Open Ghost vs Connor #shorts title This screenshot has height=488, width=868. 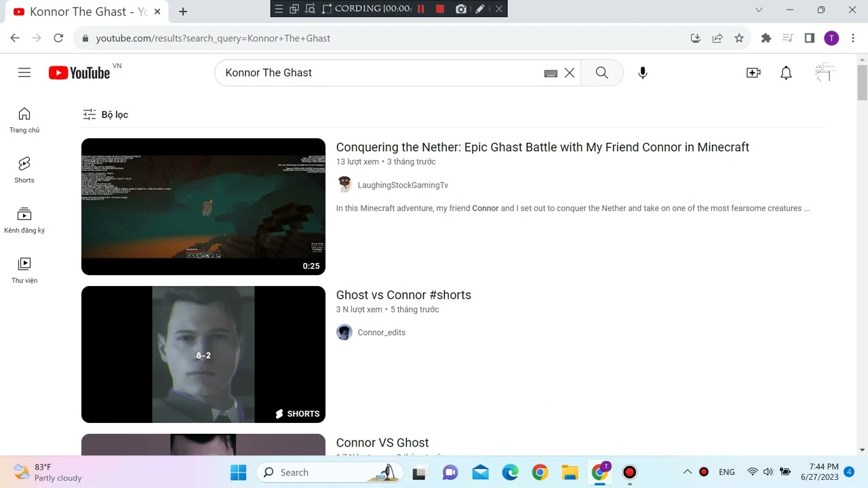coord(403,295)
